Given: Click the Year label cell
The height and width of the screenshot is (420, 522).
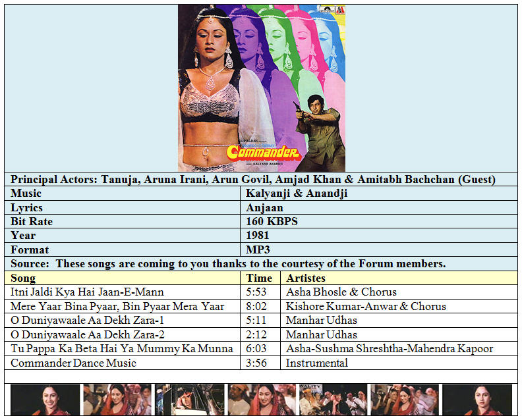Looking at the screenshot, I should coord(122,236).
